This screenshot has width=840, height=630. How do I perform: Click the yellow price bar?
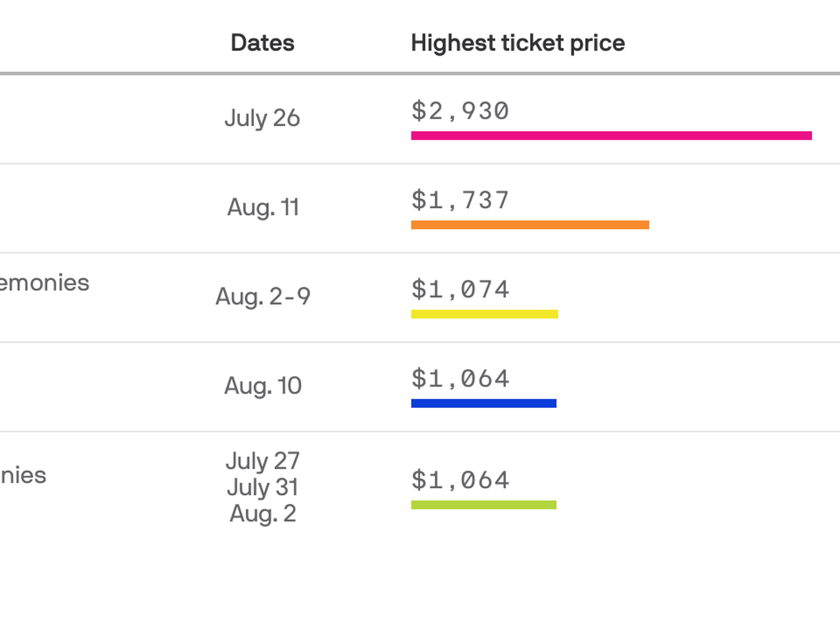tap(484, 314)
